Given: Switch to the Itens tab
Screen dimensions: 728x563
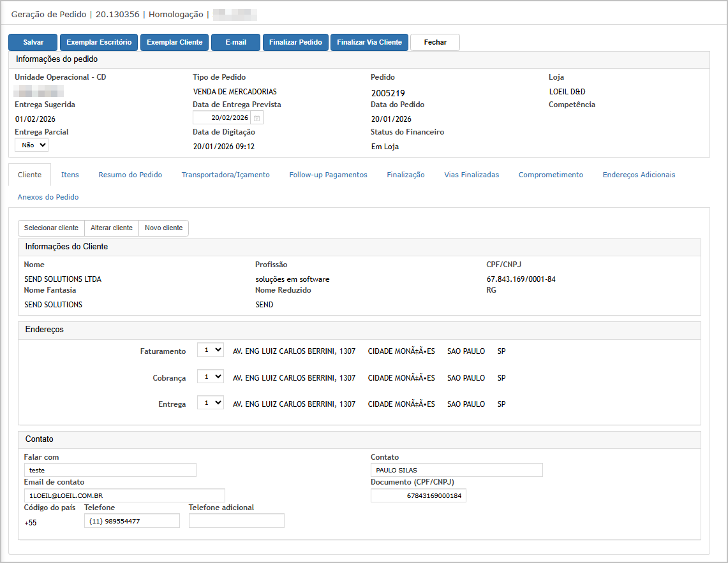Looking at the screenshot, I should point(70,175).
